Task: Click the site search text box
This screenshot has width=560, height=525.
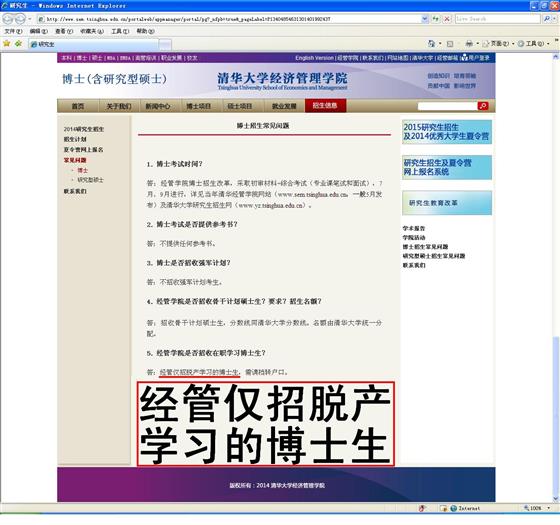Action: coord(447,106)
